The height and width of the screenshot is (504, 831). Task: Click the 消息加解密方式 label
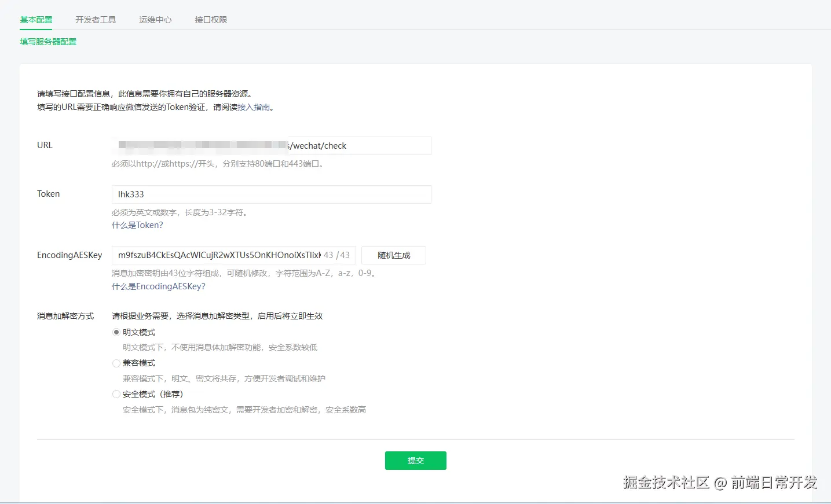(x=65, y=316)
